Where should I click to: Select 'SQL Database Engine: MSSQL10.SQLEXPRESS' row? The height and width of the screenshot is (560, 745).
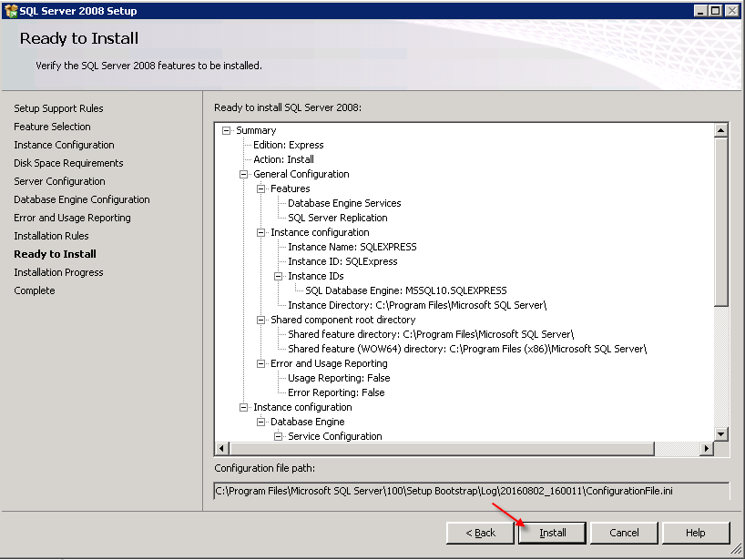pos(406,290)
